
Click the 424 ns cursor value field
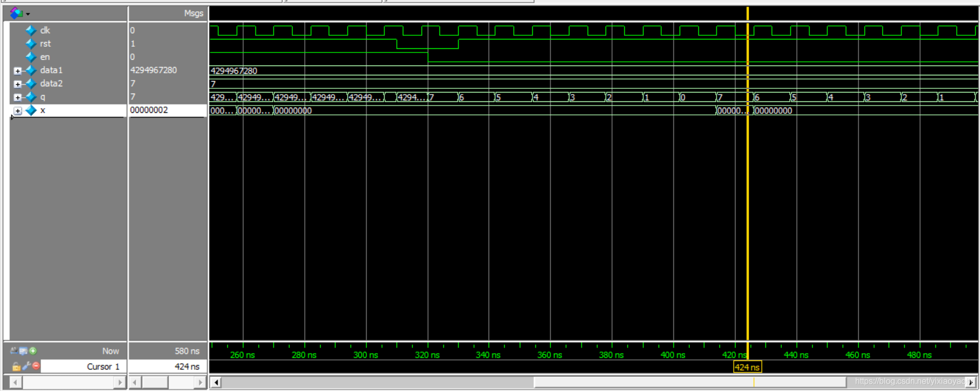click(x=167, y=367)
